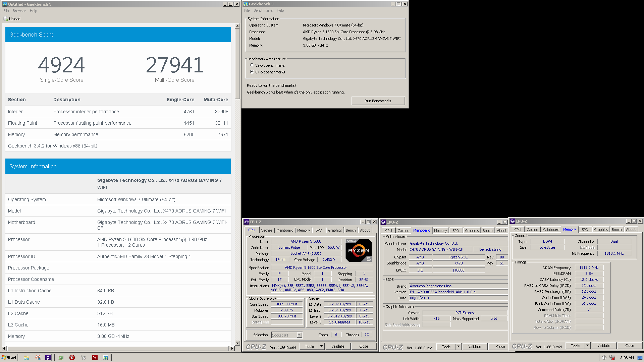Switch to SPD tab in CPU-Z CPU window
This screenshot has height=362, width=644.
[x=319, y=230]
